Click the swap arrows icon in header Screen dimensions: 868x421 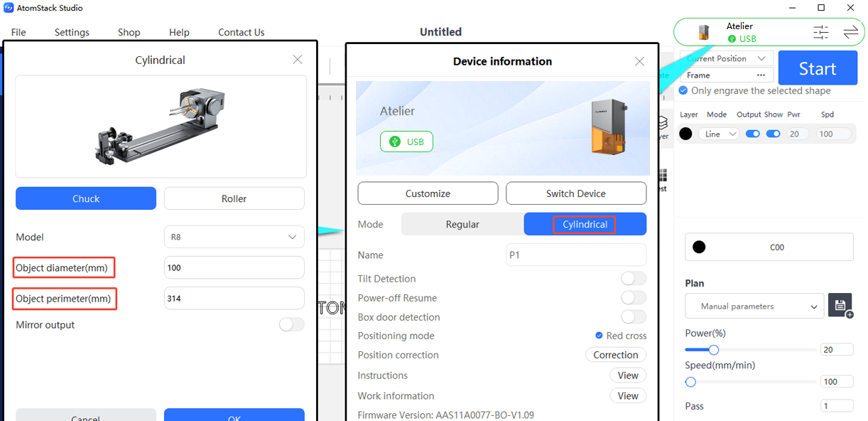(851, 32)
